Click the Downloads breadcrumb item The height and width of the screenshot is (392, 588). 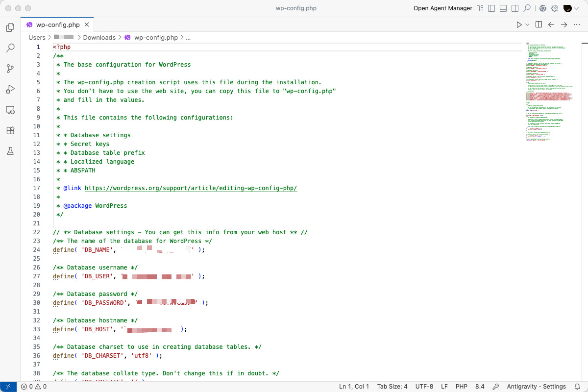[x=99, y=37]
